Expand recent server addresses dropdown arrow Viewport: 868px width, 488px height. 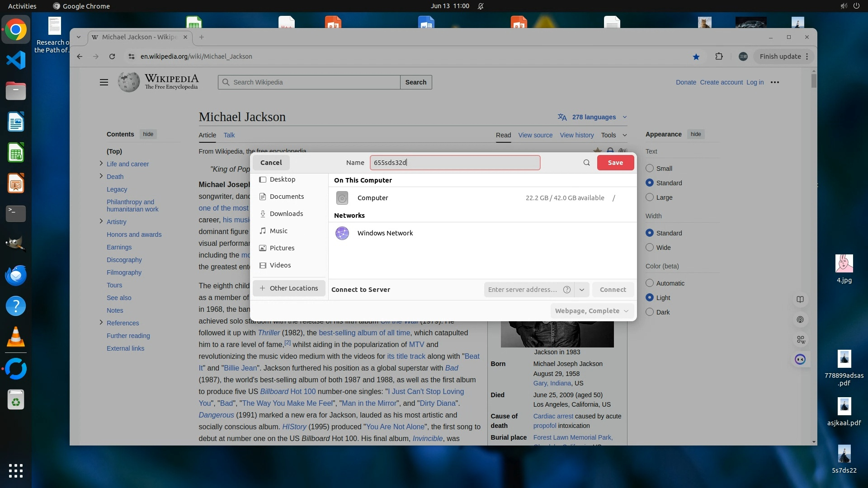coord(582,290)
